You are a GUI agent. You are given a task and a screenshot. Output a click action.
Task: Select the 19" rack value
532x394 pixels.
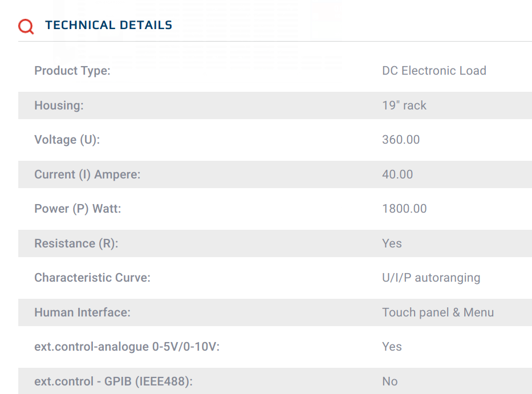coord(404,105)
